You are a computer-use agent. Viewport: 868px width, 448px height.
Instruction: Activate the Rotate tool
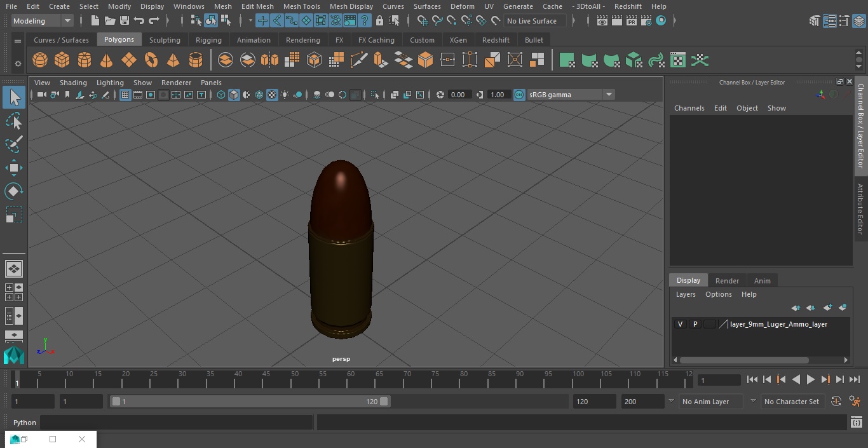pyautogui.click(x=14, y=191)
